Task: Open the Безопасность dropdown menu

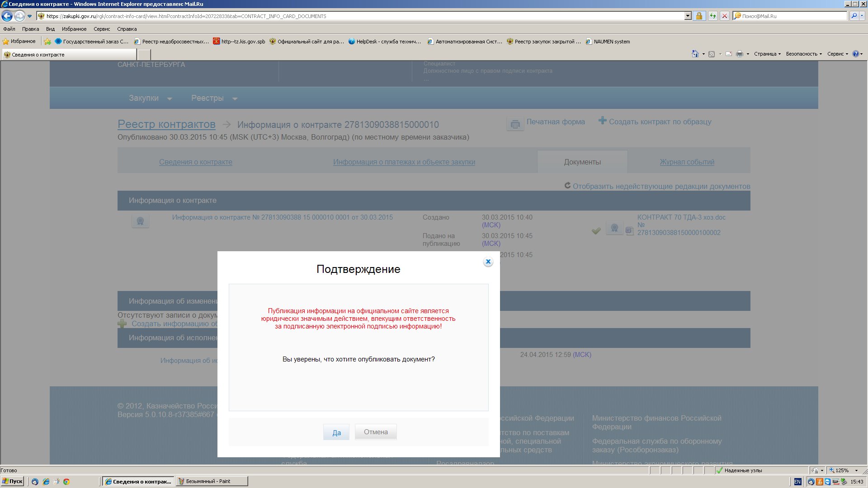Action: [x=803, y=54]
